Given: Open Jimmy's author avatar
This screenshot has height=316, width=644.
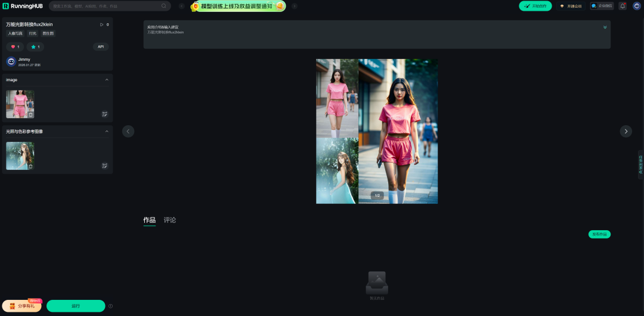Looking at the screenshot, I should tap(11, 61).
